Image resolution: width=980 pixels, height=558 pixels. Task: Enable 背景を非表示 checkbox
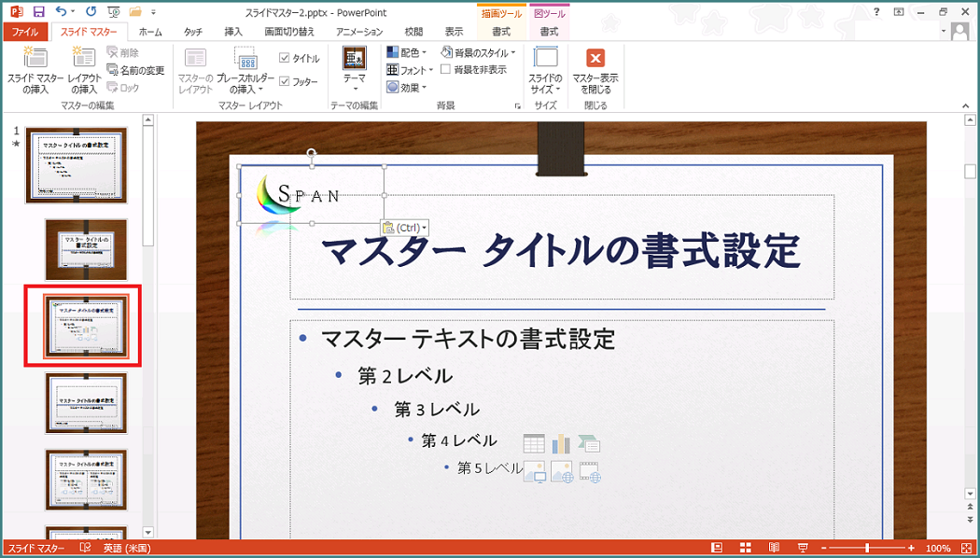(x=445, y=69)
